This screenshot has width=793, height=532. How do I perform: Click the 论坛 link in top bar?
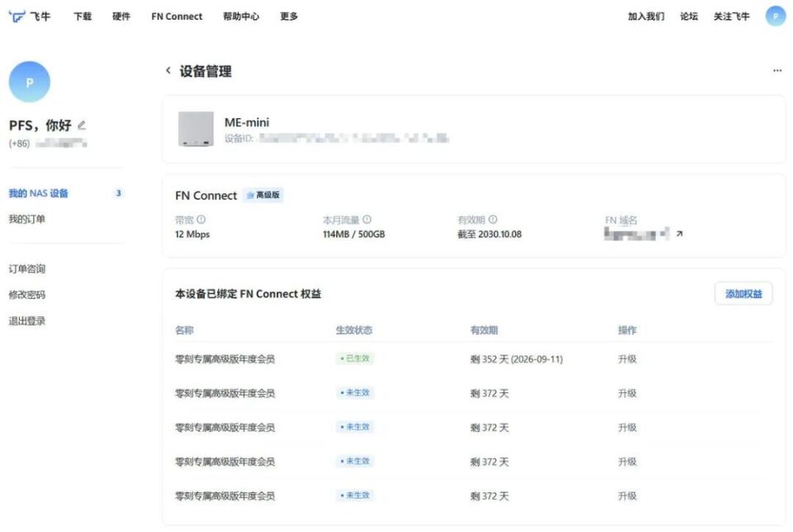(x=691, y=17)
